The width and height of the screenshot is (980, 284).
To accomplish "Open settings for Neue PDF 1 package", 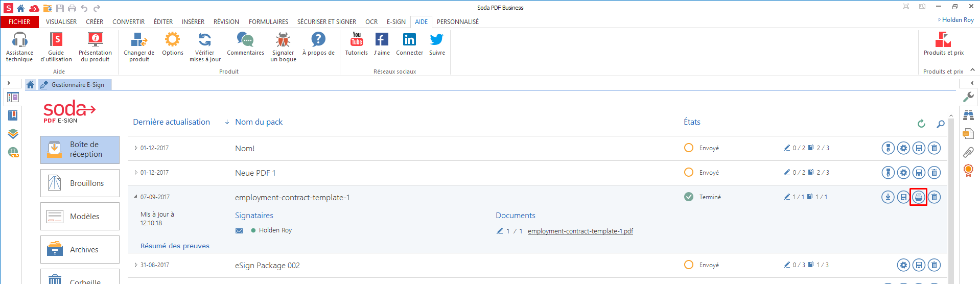I will click(x=903, y=173).
